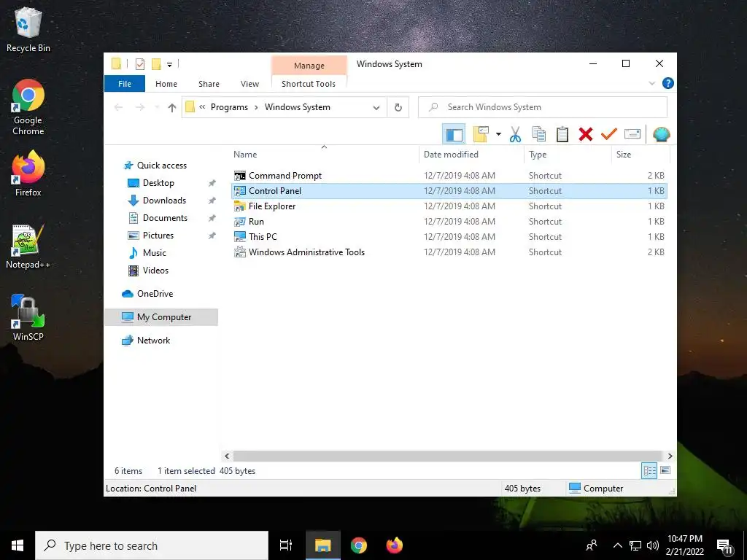
Task: Click the Rename toolbar icon
Action: pyautogui.click(x=632, y=134)
